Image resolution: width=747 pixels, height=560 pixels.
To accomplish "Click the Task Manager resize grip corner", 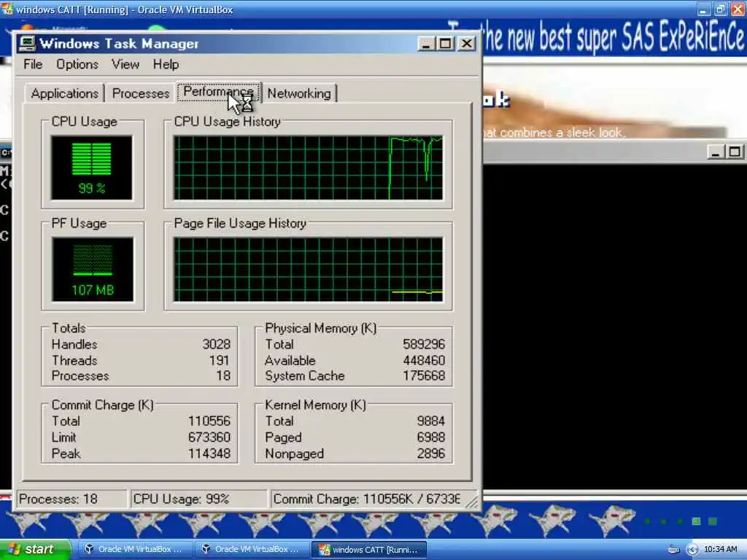I will (472, 502).
